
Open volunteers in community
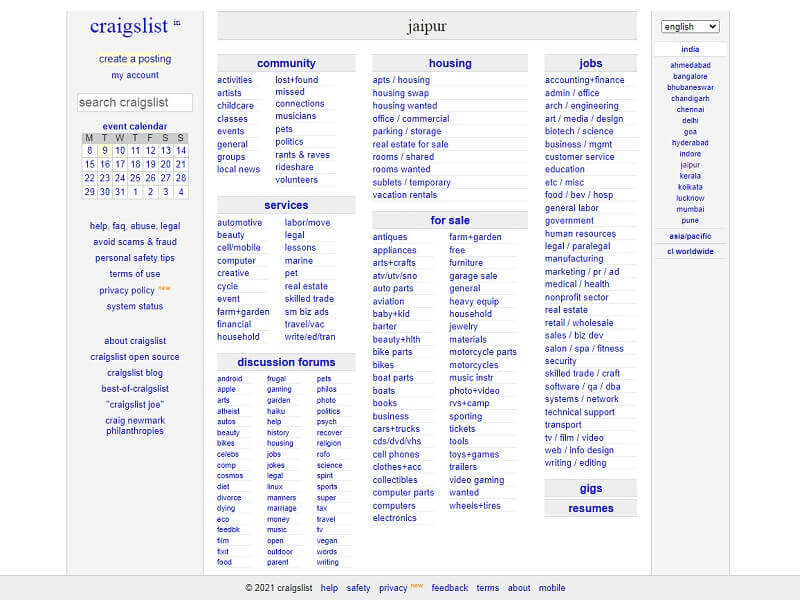point(296,180)
